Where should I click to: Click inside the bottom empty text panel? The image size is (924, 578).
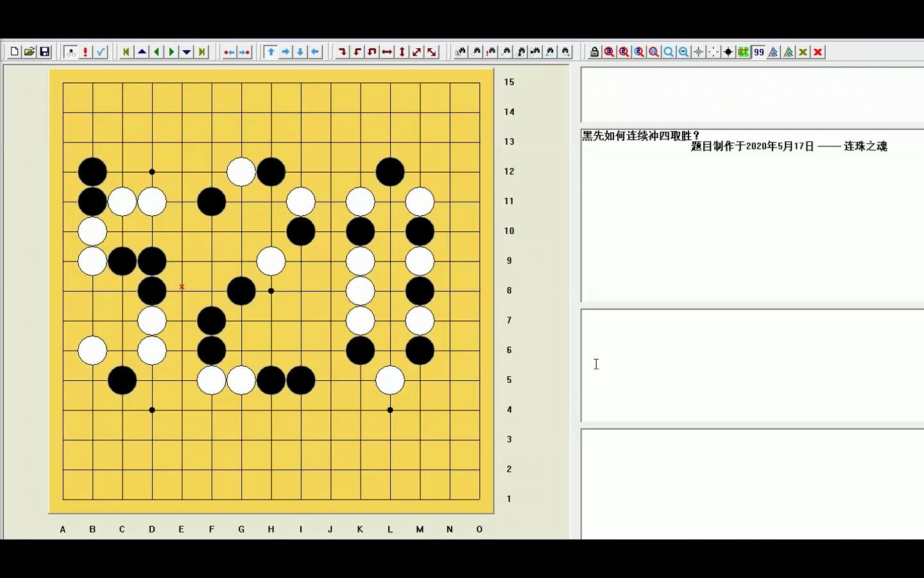pos(752,484)
